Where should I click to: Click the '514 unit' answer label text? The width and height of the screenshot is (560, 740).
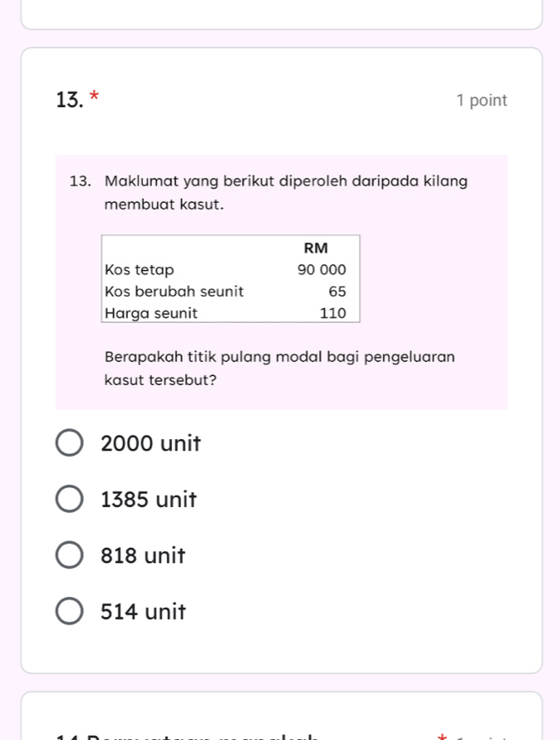click(x=143, y=612)
